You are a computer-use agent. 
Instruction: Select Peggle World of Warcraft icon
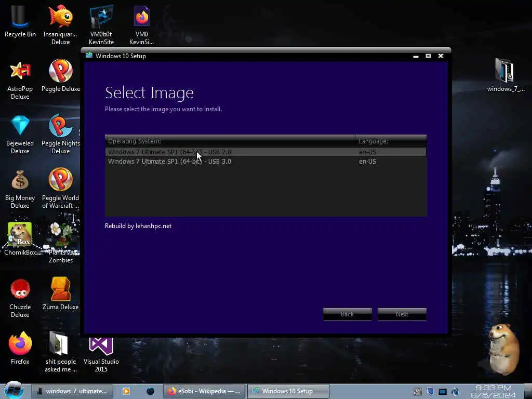[60, 189]
